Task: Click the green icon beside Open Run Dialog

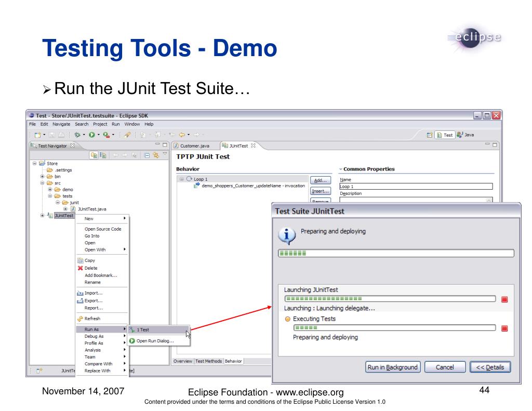Action: coord(132,341)
